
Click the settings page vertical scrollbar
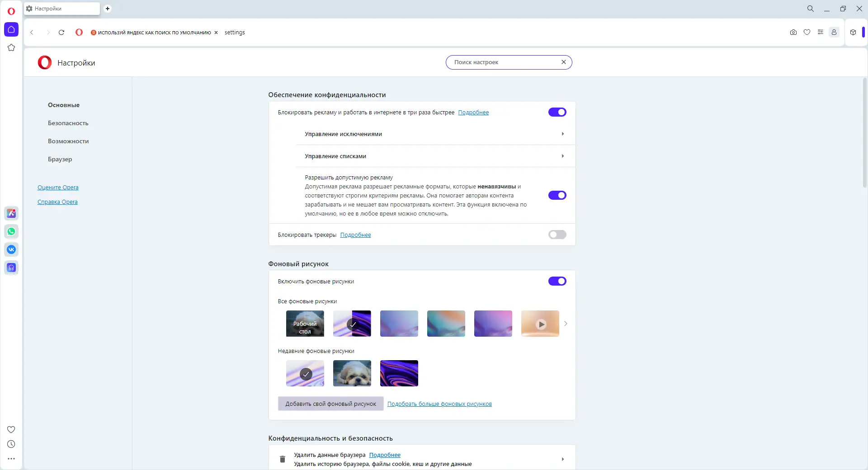864,132
